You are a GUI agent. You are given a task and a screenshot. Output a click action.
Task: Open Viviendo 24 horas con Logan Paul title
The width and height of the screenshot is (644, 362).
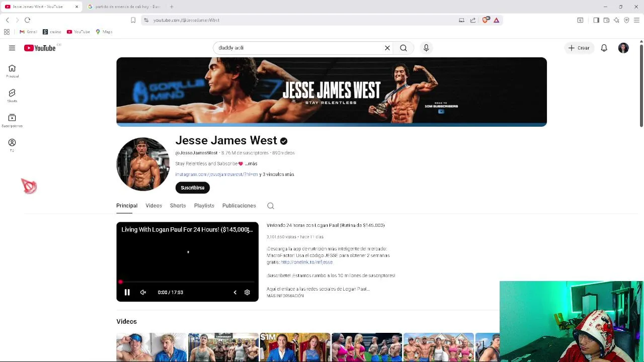pyautogui.click(x=326, y=225)
